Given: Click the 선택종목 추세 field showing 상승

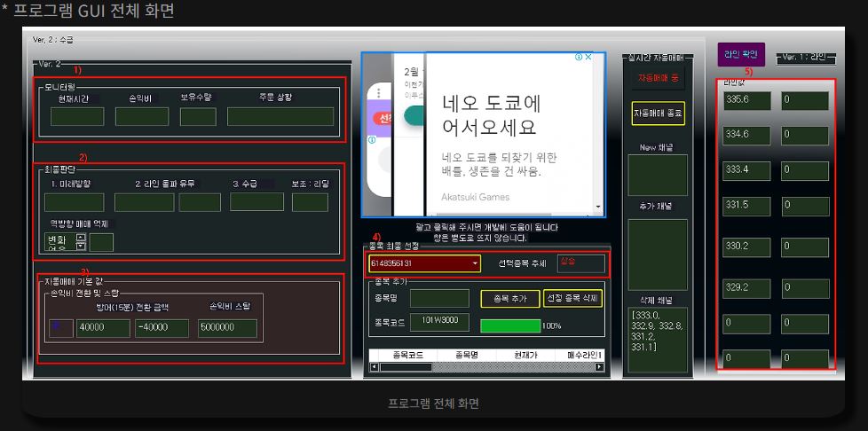Looking at the screenshot, I should (x=581, y=263).
